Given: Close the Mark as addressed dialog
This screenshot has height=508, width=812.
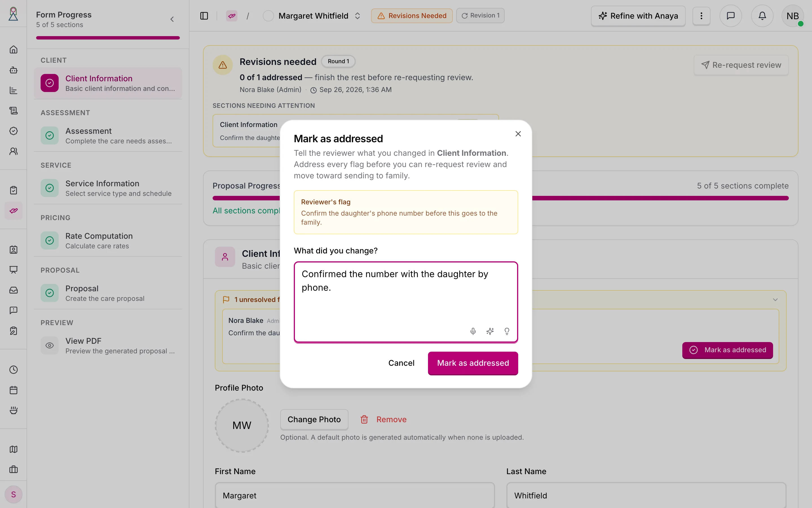Looking at the screenshot, I should (x=518, y=134).
